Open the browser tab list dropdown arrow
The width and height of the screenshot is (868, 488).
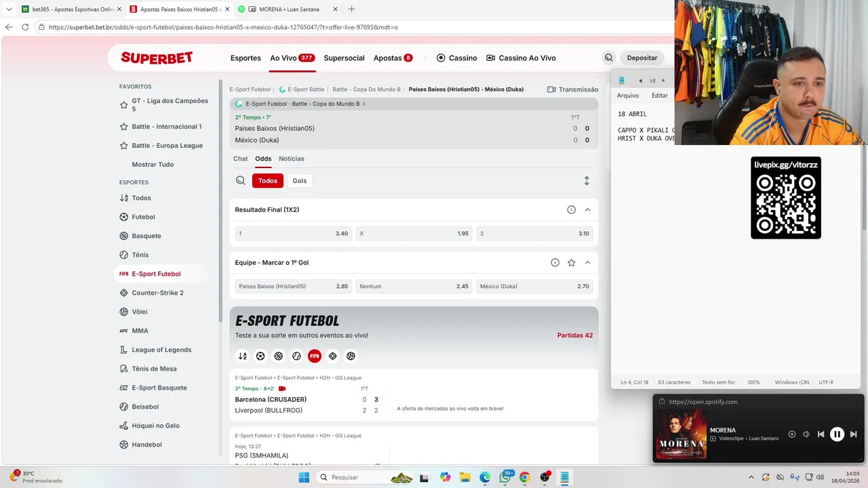9,9
